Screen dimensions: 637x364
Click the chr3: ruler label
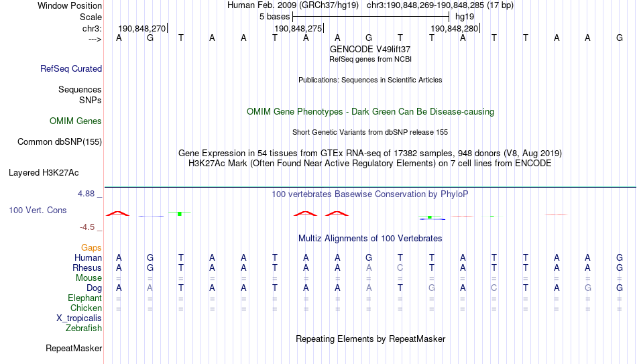pyautogui.click(x=92, y=28)
